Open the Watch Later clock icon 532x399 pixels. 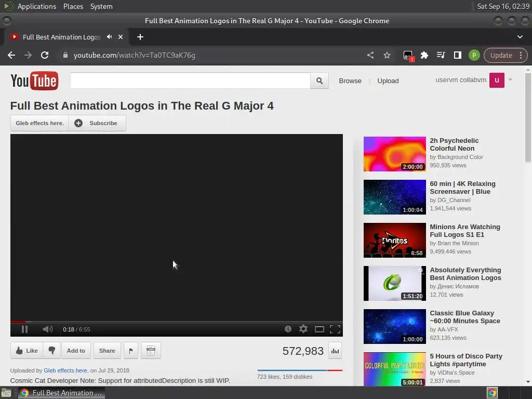tap(288, 329)
